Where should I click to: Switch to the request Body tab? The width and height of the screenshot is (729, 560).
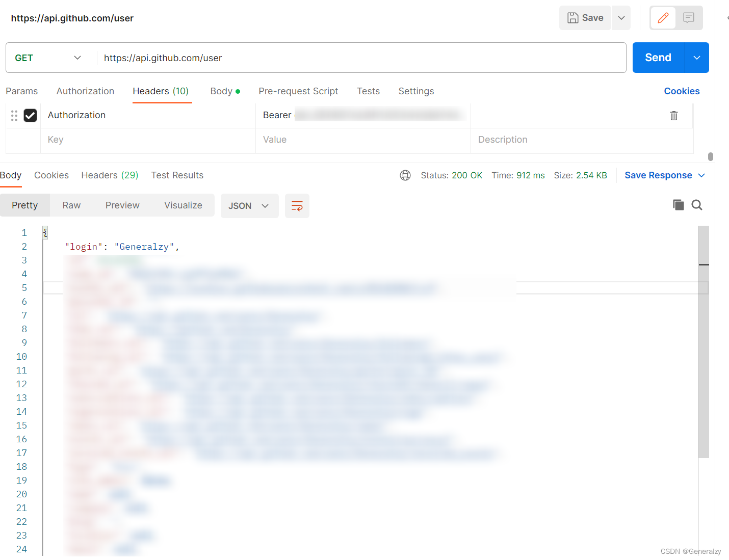pyautogui.click(x=225, y=91)
